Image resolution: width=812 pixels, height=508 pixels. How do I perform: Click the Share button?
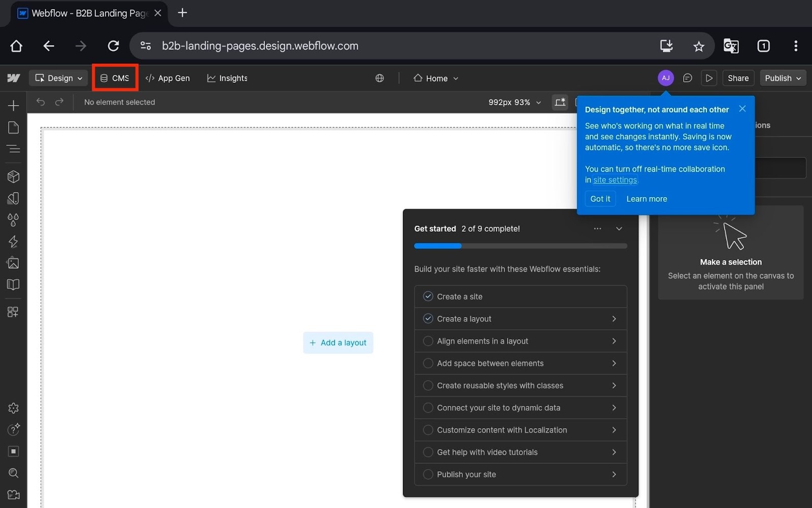[x=738, y=78]
